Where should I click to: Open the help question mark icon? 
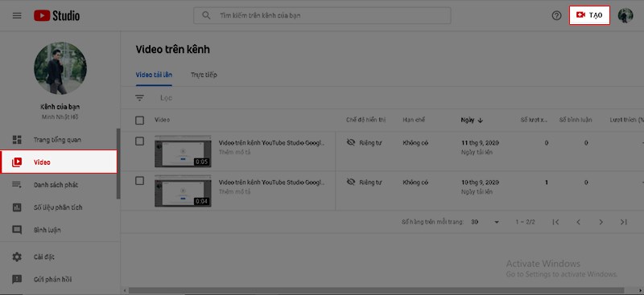556,15
